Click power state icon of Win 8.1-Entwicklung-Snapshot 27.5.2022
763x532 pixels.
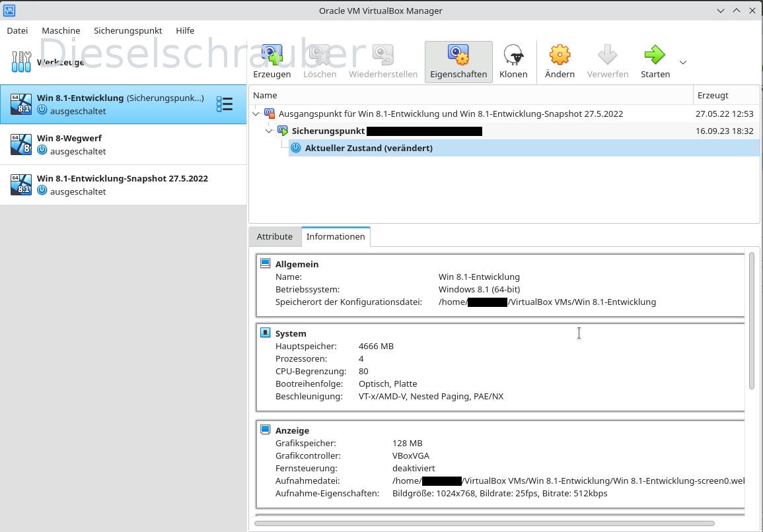click(42, 191)
